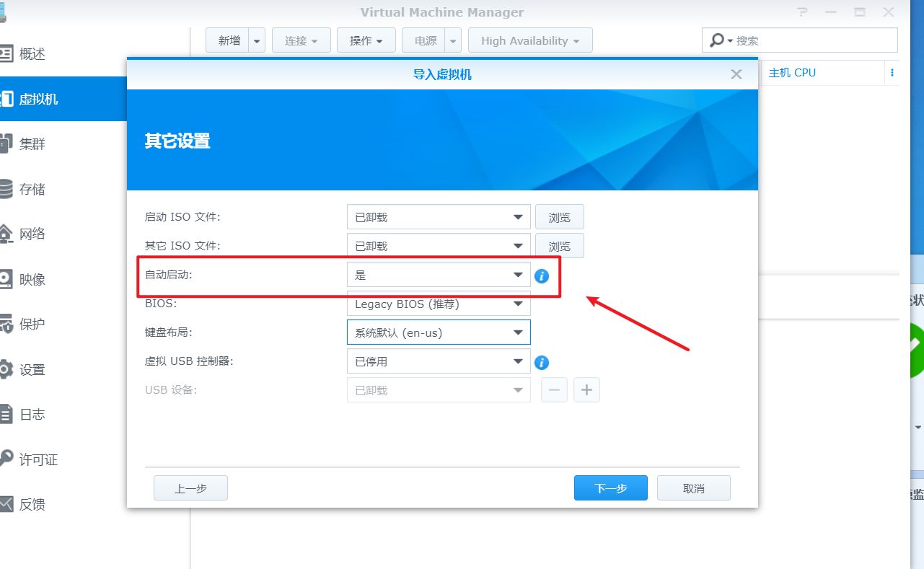The image size is (924, 569).
Task: Click the info icon beside 虚拟 USB 控制器
Action: 542,362
